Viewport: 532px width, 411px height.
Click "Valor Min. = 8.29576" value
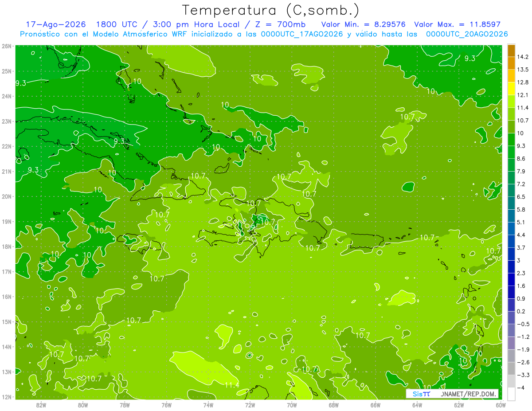point(363,24)
